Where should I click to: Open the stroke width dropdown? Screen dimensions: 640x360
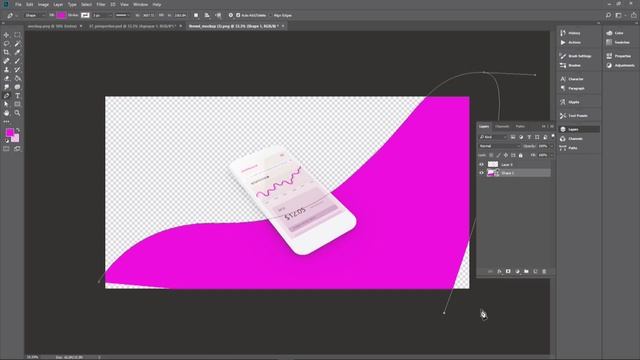tap(101, 15)
